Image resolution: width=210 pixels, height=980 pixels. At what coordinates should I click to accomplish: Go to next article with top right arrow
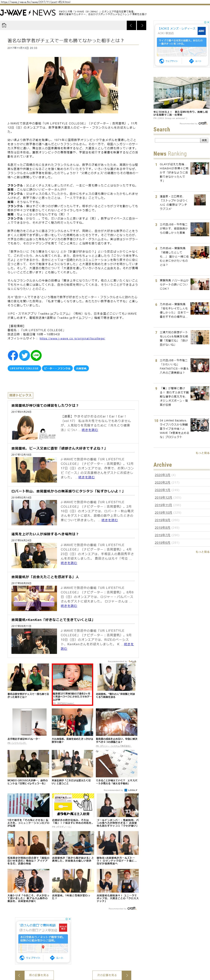click(141, 26)
